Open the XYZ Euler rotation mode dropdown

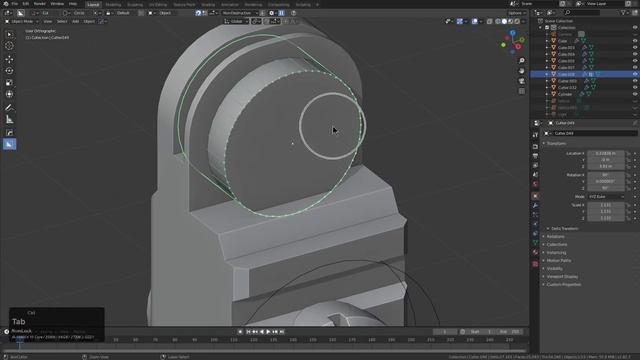[x=606, y=197]
